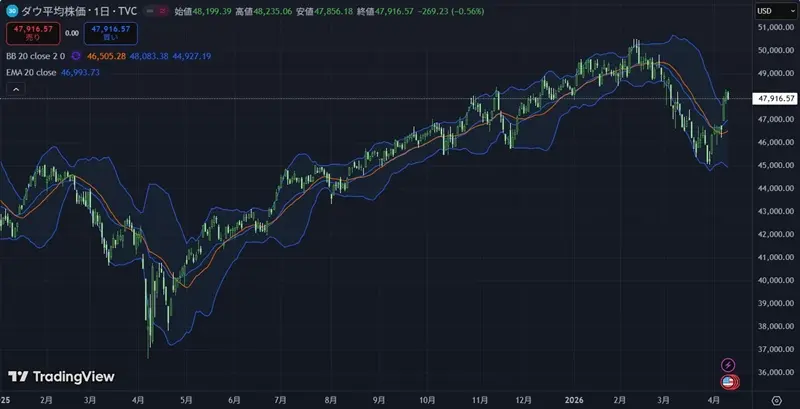
Task: Select the EMA 20 close indicator legend
Action: click(31, 73)
